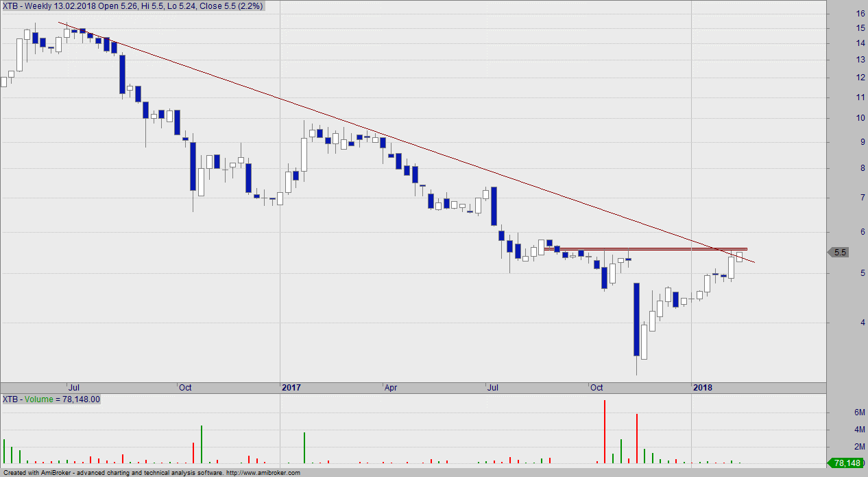This screenshot has width=868, height=477.
Task: Click the 2017 year label on time axis
Action: coord(291,388)
